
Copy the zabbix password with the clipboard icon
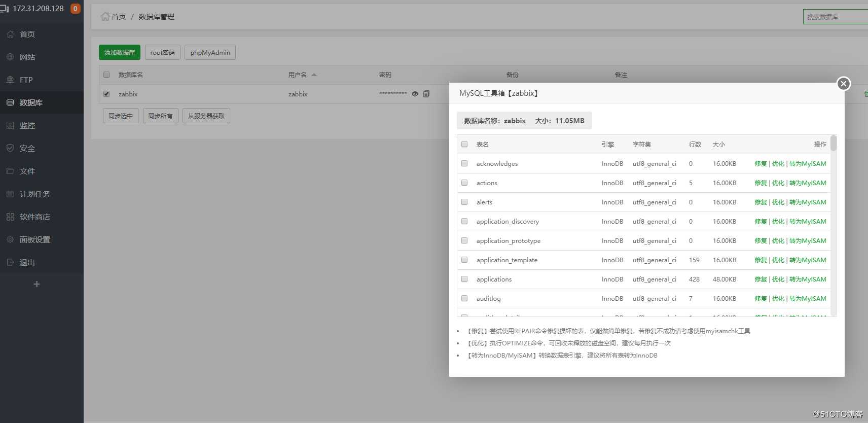pyautogui.click(x=426, y=94)
